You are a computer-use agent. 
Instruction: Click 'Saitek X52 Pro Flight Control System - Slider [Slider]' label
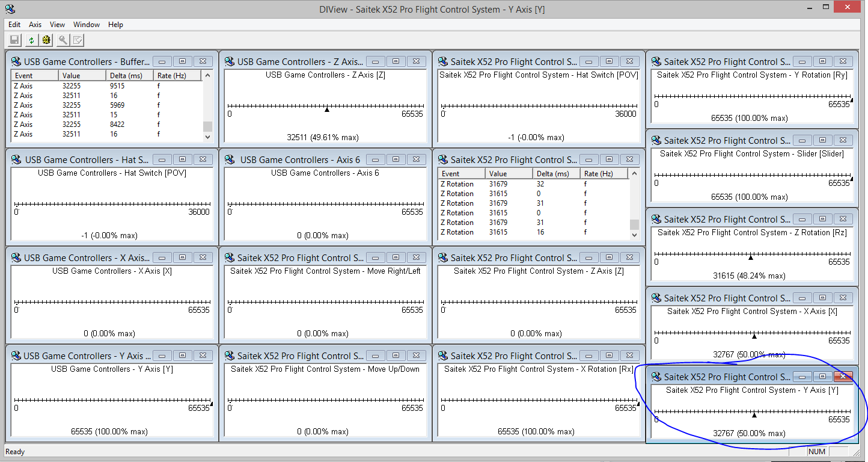(x=752, y=154)
